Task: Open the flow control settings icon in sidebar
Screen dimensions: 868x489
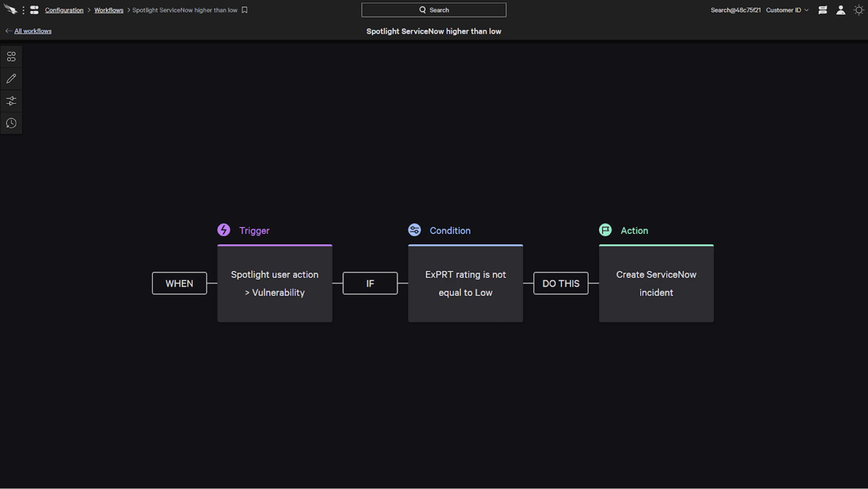Action: pos(11,101)
